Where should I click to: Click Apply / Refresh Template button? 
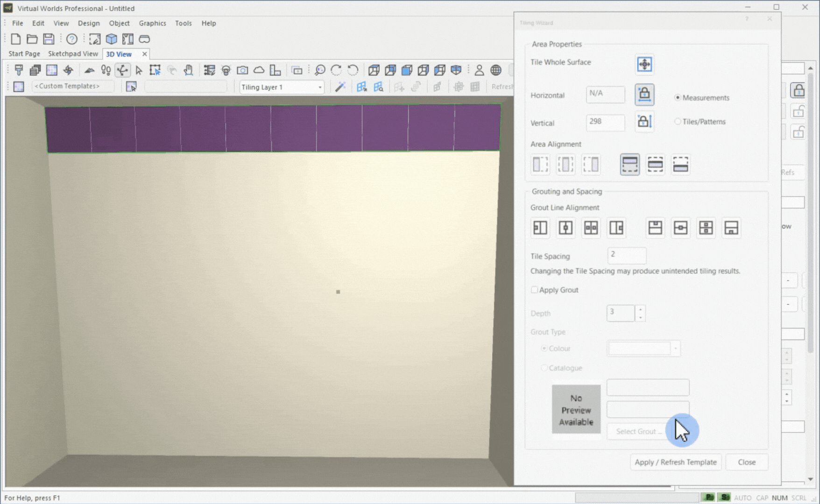(676, 462)
